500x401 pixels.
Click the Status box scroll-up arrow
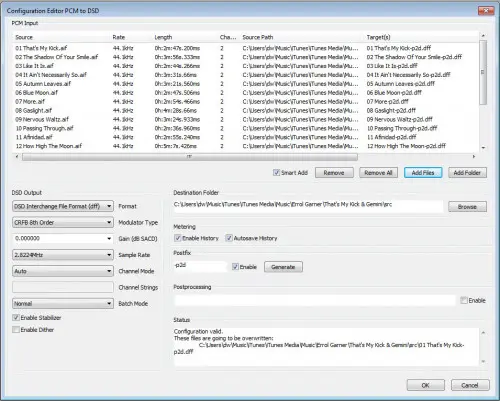tap(483, 333)
